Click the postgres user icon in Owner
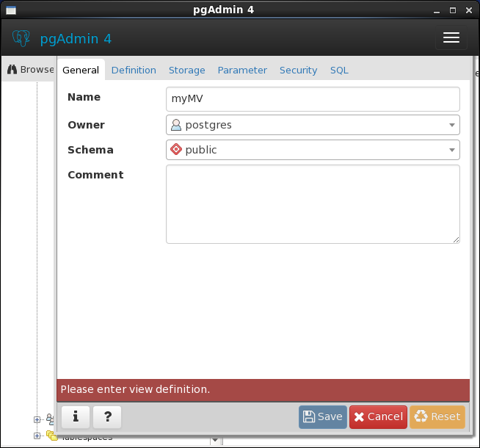This screenshot has height=448, width=480. point(176,125)
